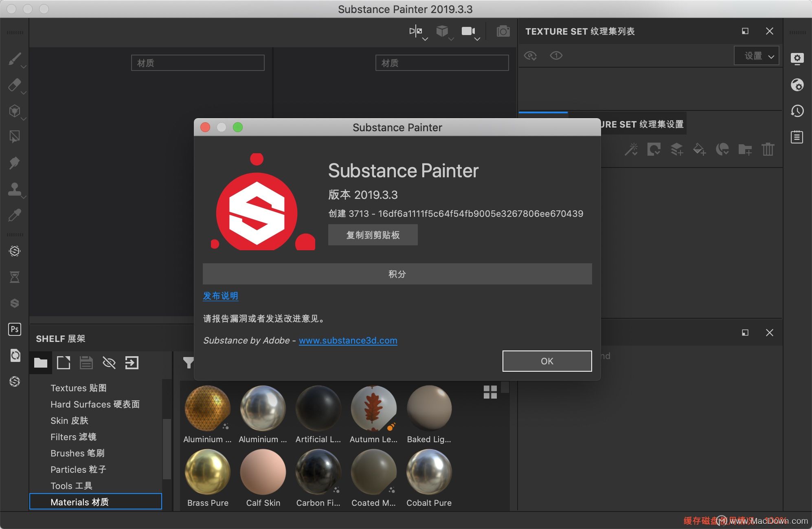Viewport: 812px width, 529px height.
Task: Select Filters 滤镜 shelf category
Action: click(x=74, y=437)
